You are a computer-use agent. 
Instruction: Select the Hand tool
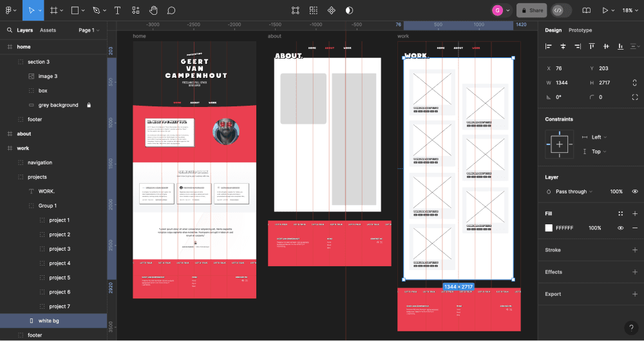(x=153, y=10)
